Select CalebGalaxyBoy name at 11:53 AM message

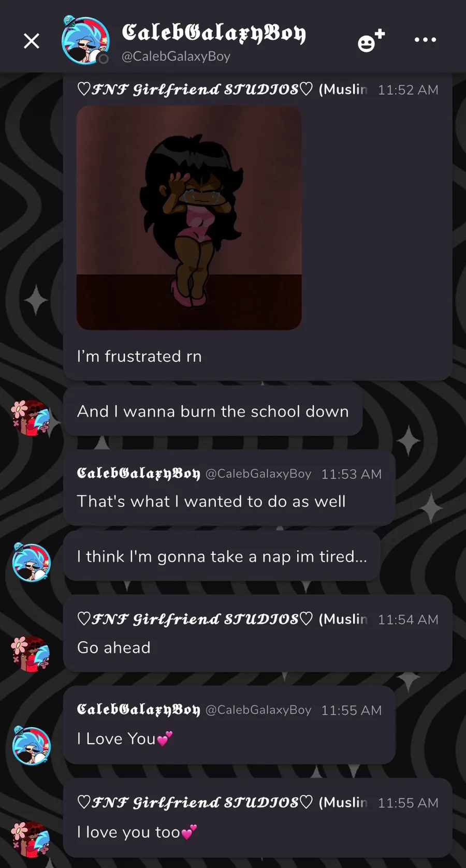(138, 474)
